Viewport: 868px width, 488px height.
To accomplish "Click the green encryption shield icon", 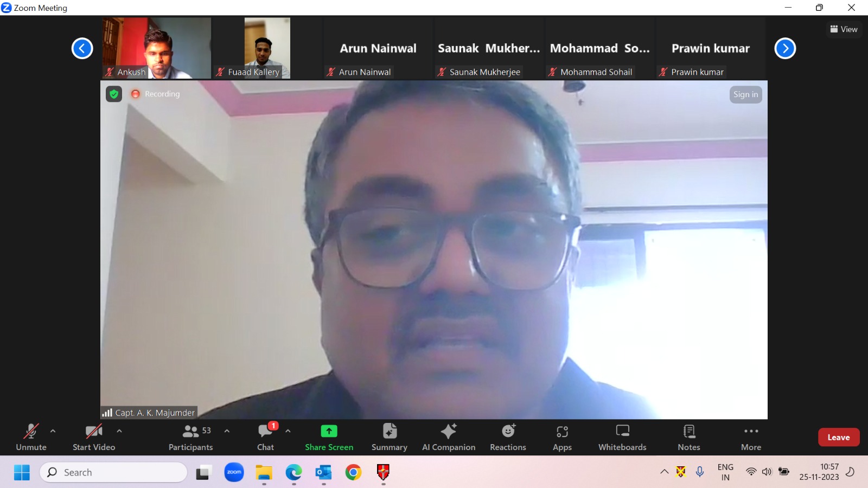I will [114, 94].
